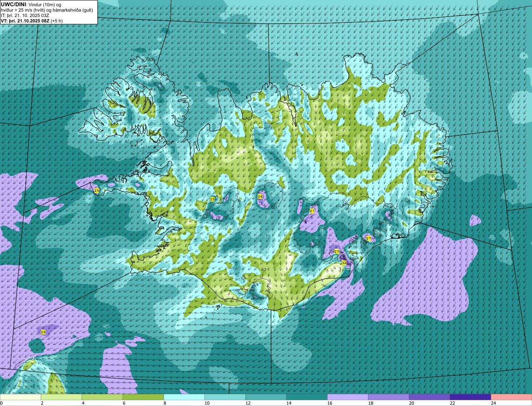Click the '25' gust label on Snæfellsnes peninsula tip
The width and height of the screenshot is (532, 406).
(97, 191)
